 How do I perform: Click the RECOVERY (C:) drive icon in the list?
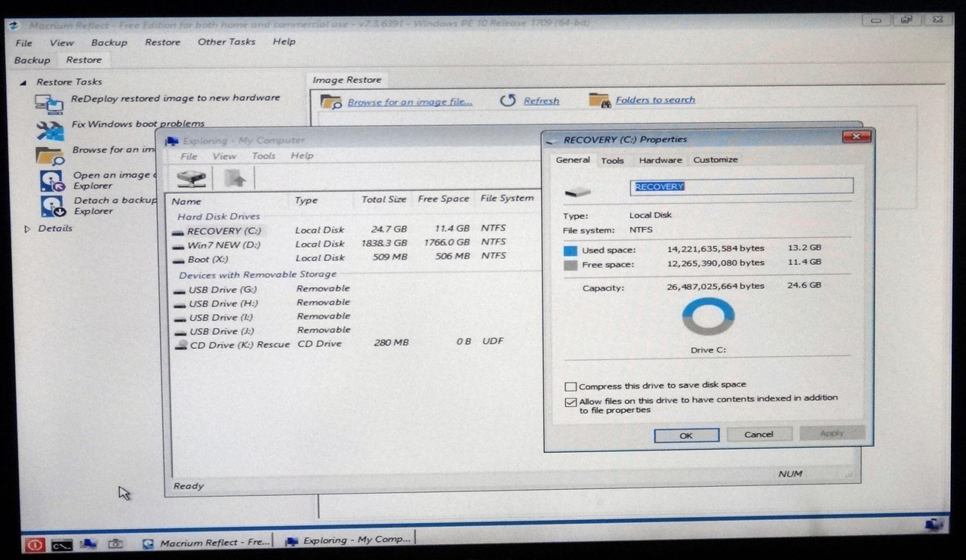178,232
